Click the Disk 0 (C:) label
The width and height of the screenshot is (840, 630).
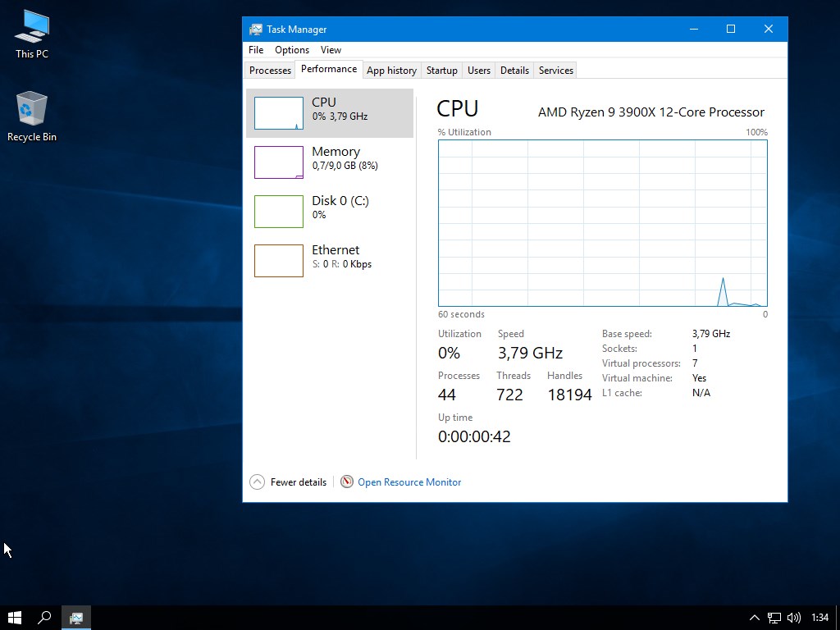point(340,201)
